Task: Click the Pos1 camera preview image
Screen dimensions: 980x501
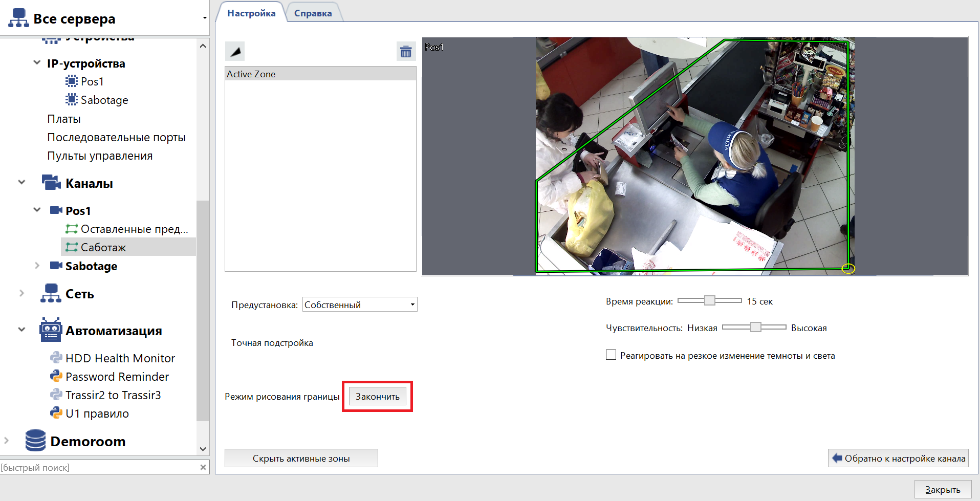Action: click(x=695, y=156)
